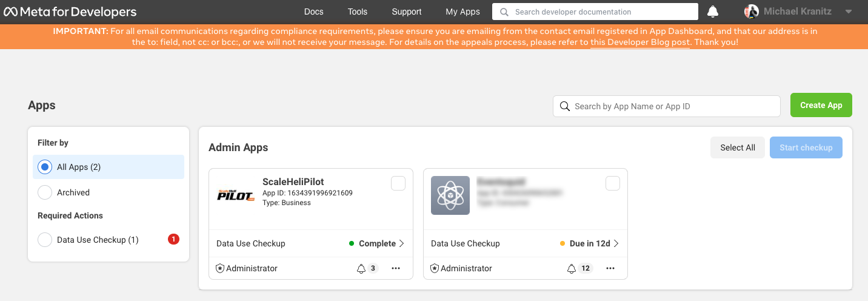Open the My Apps menu item

pos(462,12)
